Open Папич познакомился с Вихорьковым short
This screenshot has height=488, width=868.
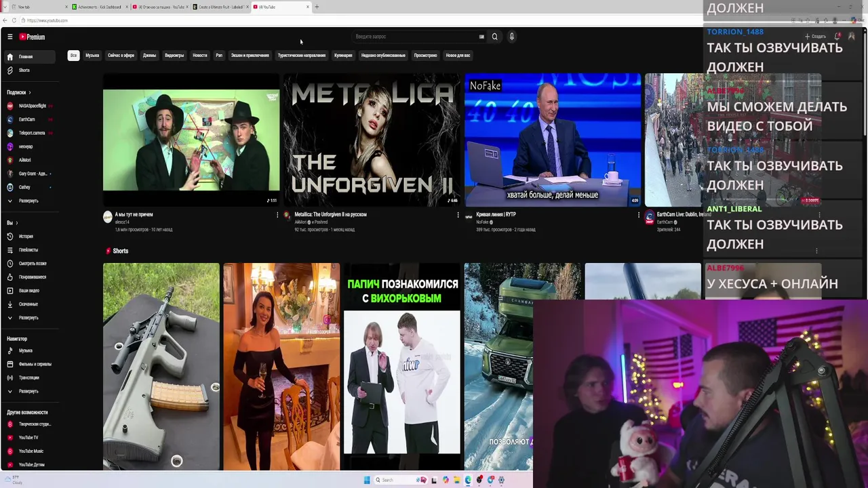(x=402, y=367)
